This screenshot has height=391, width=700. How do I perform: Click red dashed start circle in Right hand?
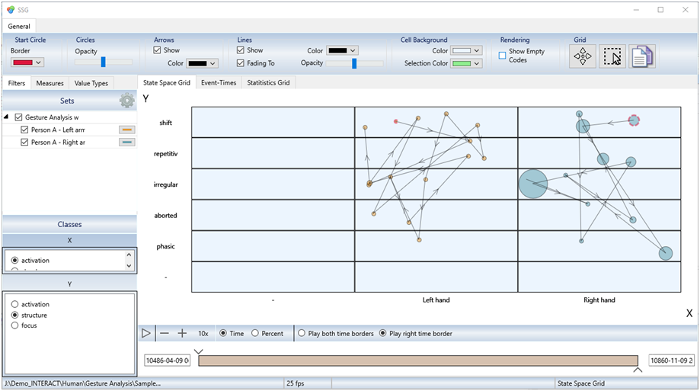point(633,120)
